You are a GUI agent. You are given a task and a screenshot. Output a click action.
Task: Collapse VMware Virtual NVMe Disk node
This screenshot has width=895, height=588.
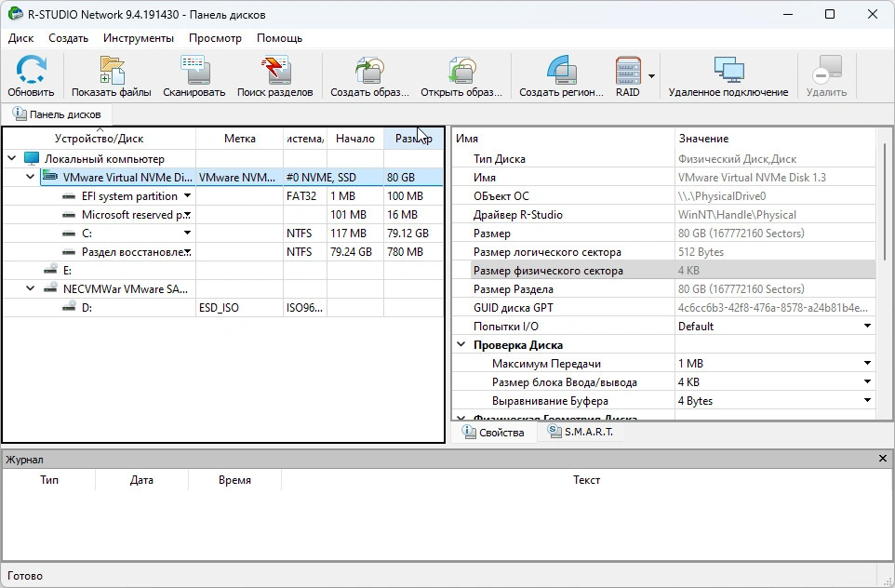point(31,177)
